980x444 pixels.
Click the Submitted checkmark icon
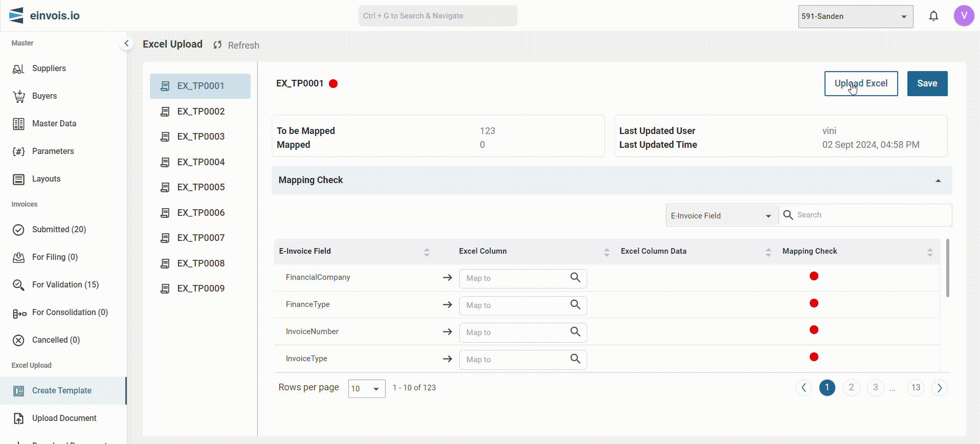click(18, 230)
